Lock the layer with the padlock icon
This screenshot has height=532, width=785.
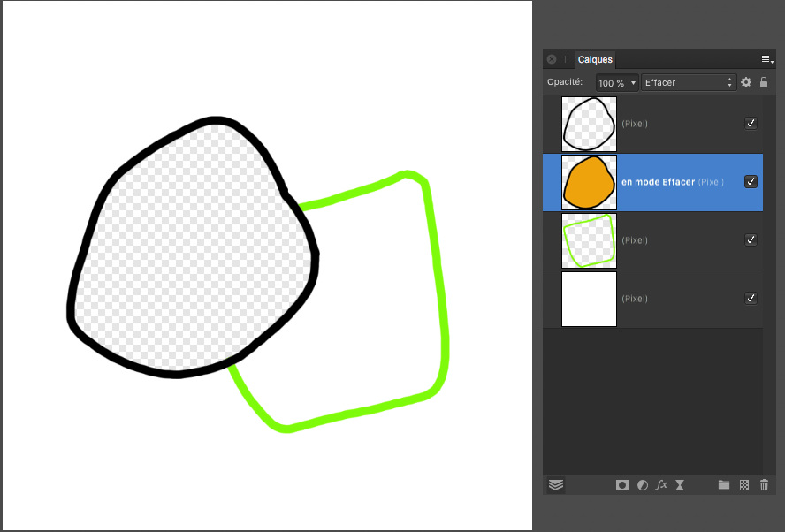click(764, 82)
